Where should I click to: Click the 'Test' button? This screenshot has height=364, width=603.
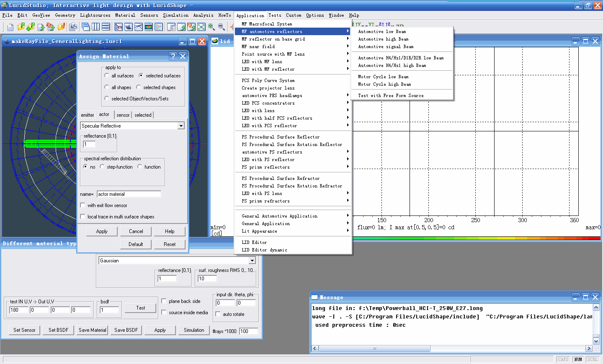coord(141,308)
